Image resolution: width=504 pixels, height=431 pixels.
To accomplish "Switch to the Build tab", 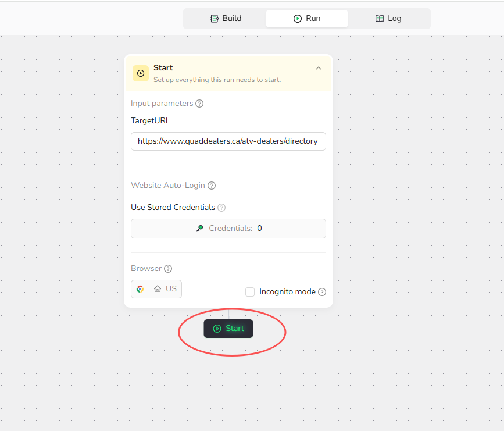I will pos(226,19).
